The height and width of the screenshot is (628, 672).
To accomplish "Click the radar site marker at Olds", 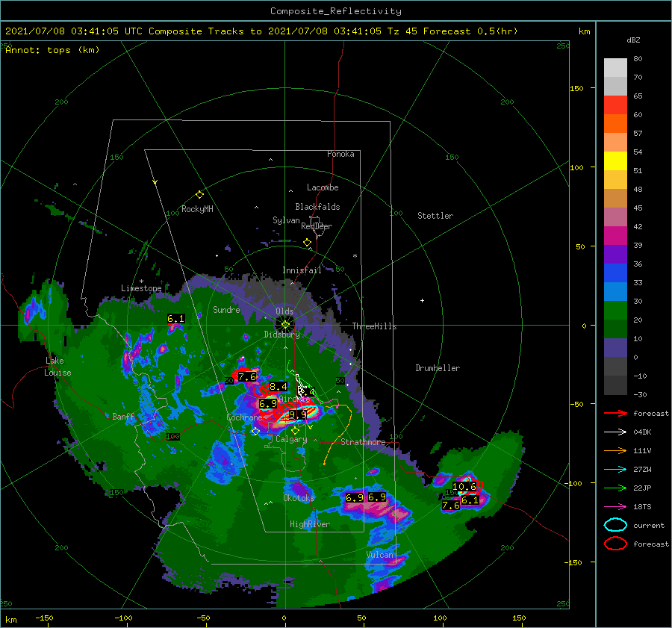I will (285, 325).
